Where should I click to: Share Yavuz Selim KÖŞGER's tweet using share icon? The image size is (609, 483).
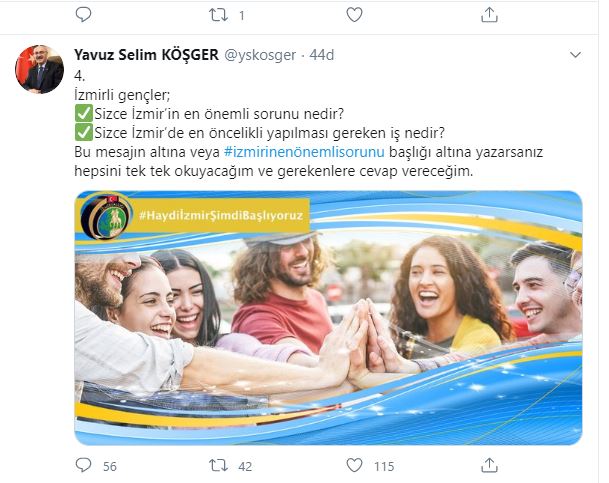pyautogui.click(x=489, y=465)
